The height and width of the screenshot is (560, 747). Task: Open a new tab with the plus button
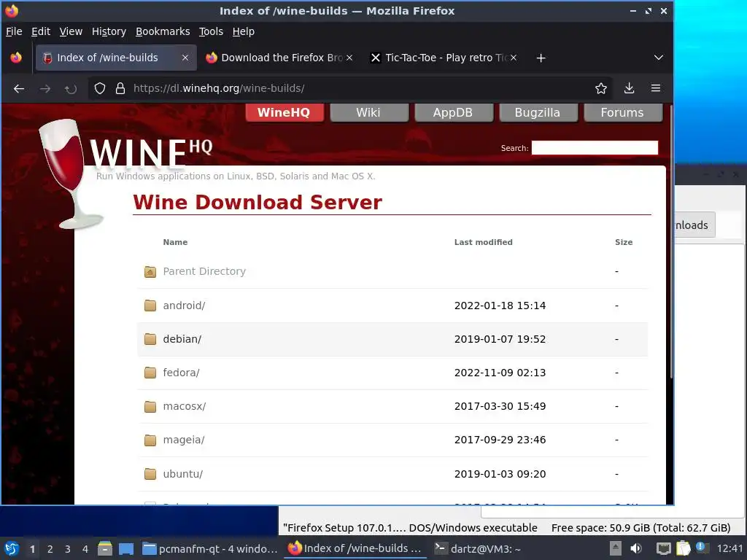click(x=541, y=58)
